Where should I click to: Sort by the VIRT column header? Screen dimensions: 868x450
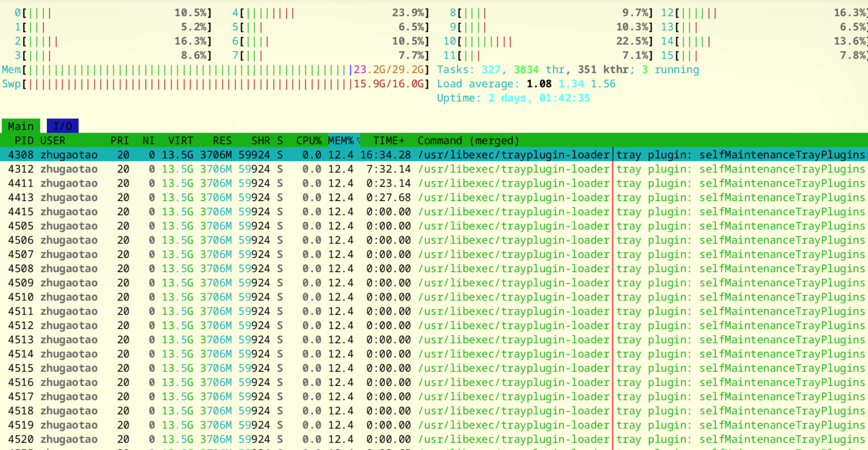point(180,140)
